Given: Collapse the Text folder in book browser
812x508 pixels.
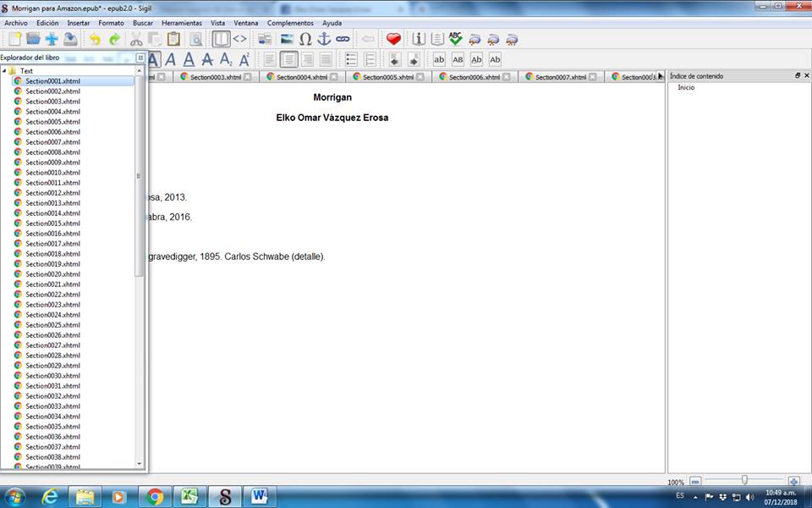Looking at the screenshot, I should pyautogui.click(x=4, y=71).
